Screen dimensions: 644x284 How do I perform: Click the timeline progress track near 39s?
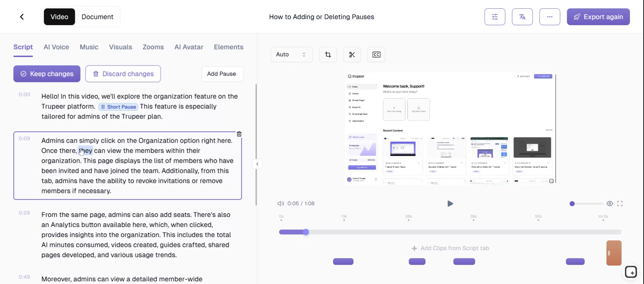coord(473,232)
